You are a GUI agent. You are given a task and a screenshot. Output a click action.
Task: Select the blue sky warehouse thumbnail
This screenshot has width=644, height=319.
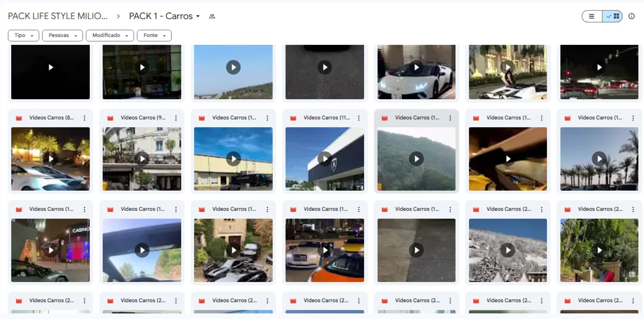233,159
